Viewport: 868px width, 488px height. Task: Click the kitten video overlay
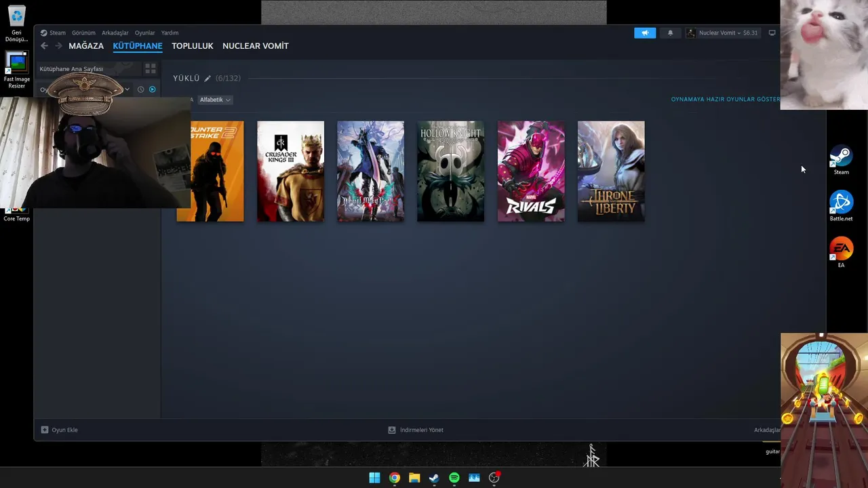coord(824,55)
